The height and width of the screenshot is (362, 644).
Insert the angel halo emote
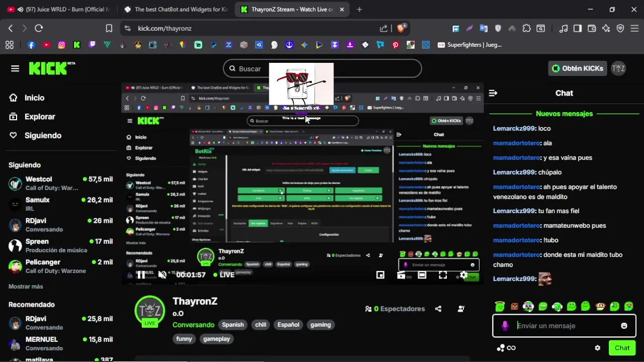tap(499, 306)
